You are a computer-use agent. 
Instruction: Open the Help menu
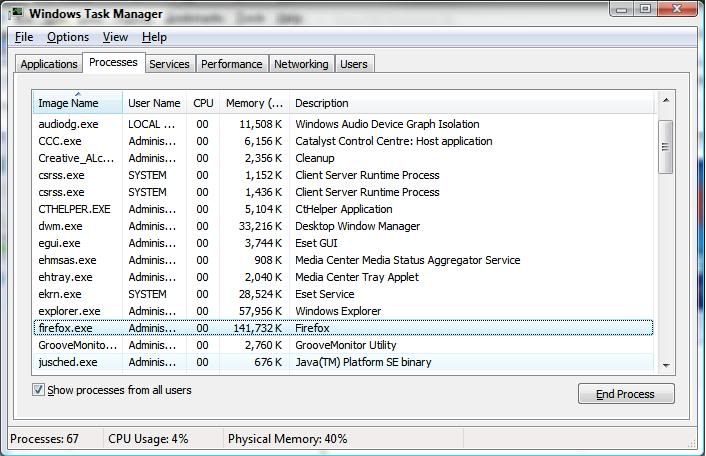(154, 37)
